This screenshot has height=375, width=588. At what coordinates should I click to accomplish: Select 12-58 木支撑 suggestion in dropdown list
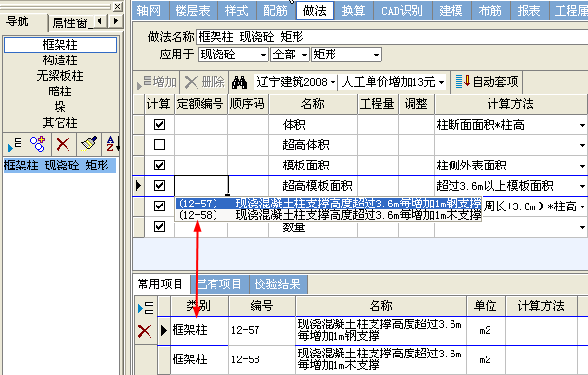[328, 215]
